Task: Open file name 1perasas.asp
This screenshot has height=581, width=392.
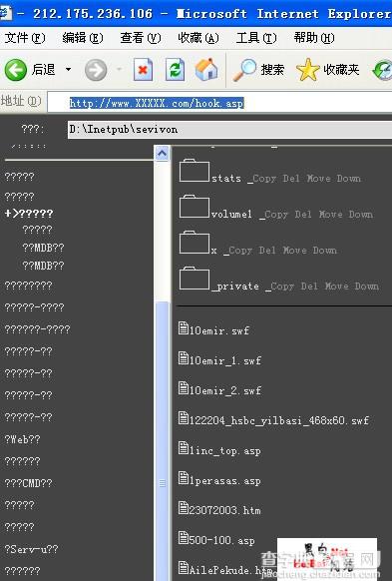Action: coord(225,481)
